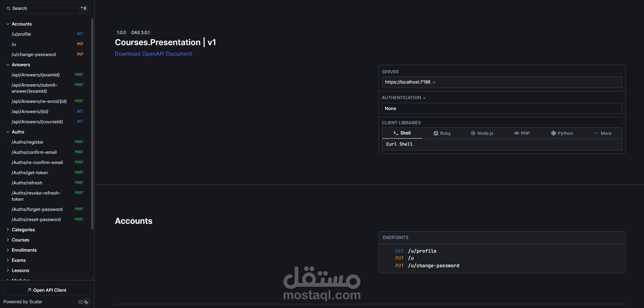Click the Download OpenAPI Document link
644x308 pixels.
click(153, 54)
